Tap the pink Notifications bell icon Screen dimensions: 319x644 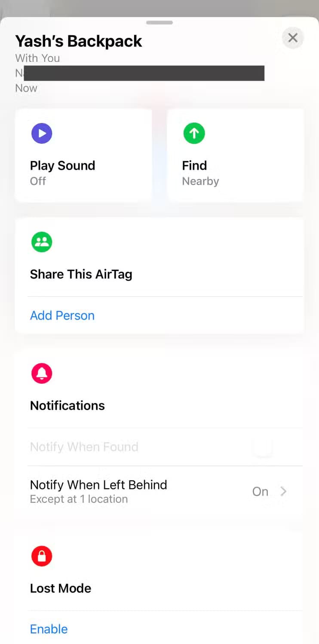(x=42, y=374)
